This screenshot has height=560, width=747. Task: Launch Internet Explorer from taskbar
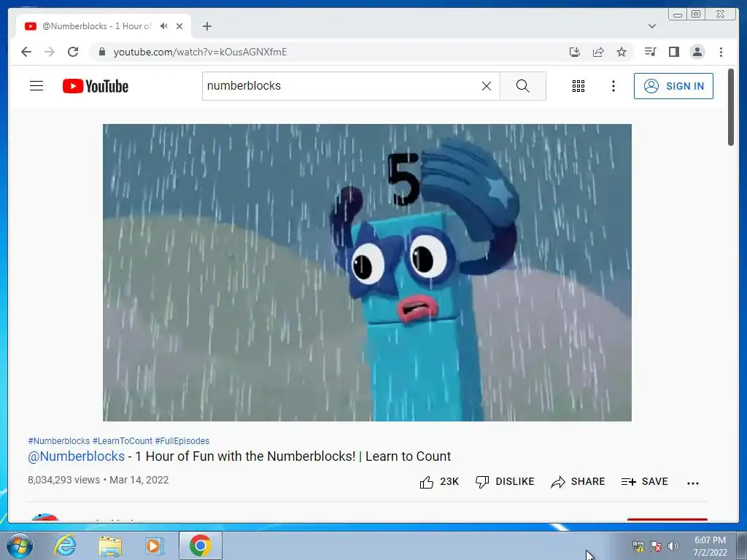click(x=65, y=545)
